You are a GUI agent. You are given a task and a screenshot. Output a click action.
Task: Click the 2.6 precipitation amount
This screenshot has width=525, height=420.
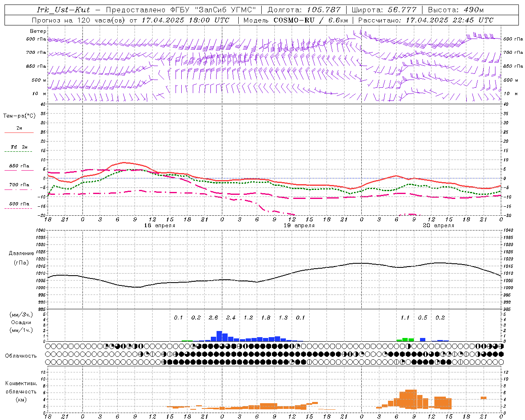[213, 318]
